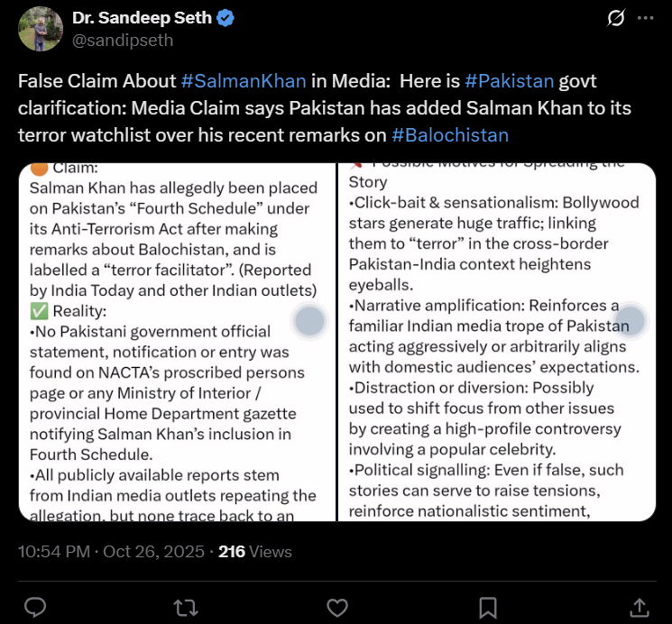This screenshot has width=672, height=624.
Task: Bookmark this post
Action: 488,605
